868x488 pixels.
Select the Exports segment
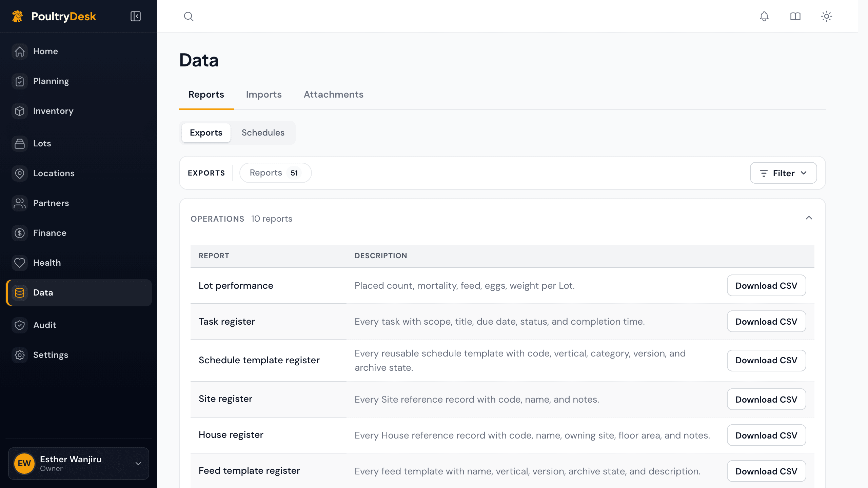point(206,133)
